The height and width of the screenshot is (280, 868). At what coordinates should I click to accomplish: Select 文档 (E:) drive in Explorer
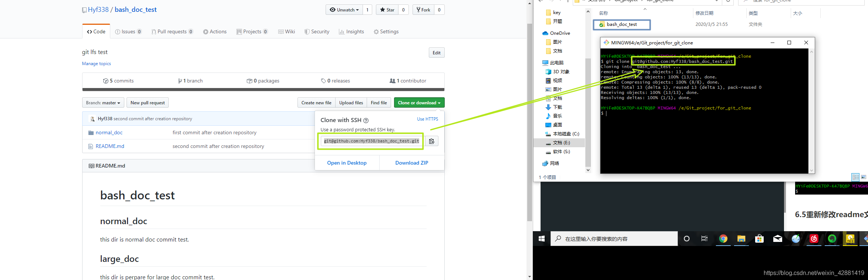(x=558, y=143)
